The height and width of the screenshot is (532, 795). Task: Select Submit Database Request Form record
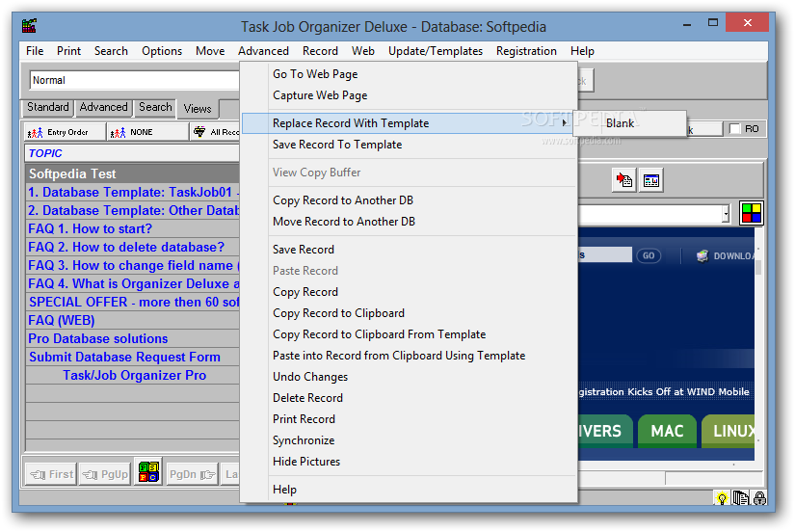point(132,357)
